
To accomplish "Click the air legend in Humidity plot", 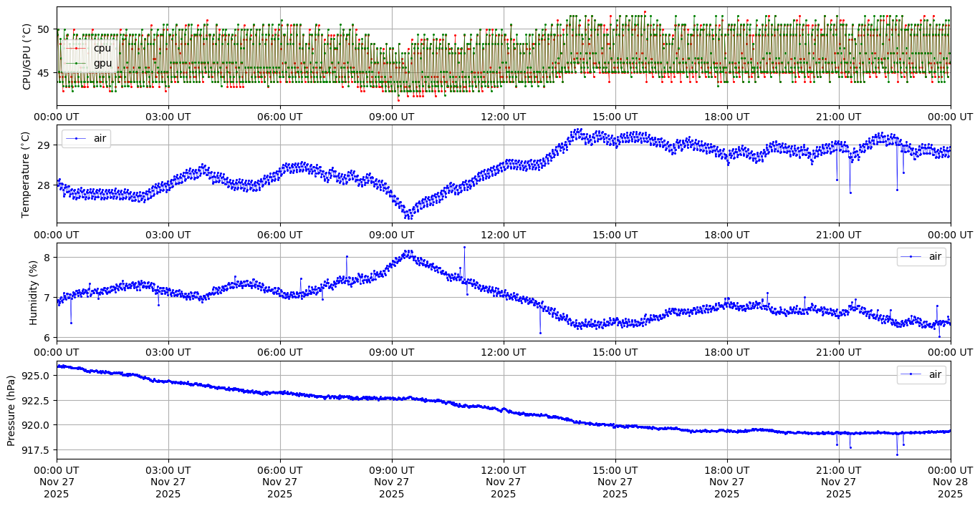I will coord(929,256).
